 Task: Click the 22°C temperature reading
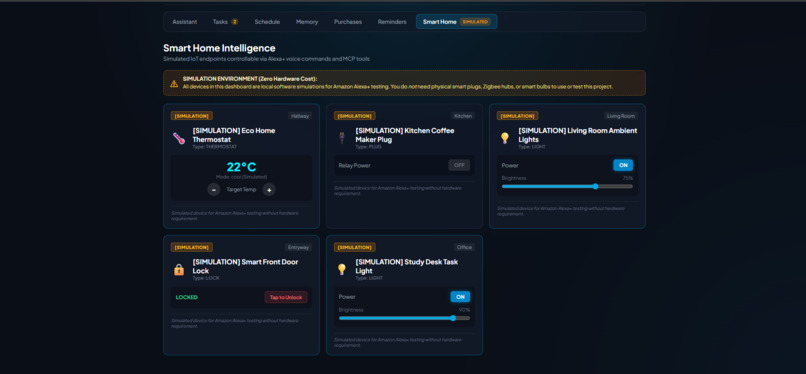click(241, 167)
